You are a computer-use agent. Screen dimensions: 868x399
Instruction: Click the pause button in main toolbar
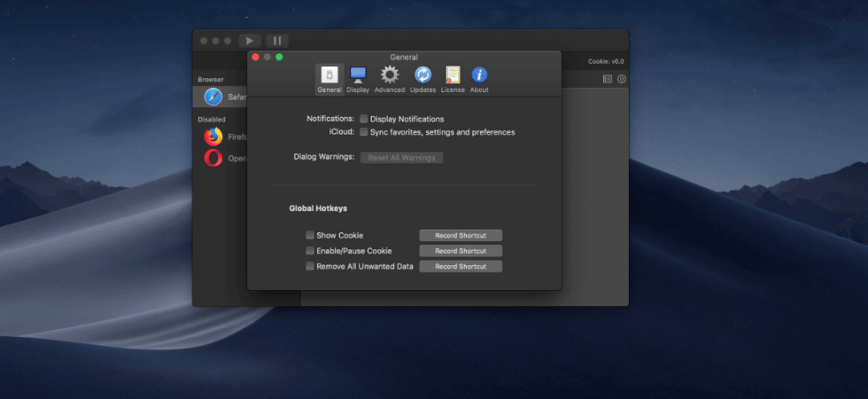coord(277,41)
